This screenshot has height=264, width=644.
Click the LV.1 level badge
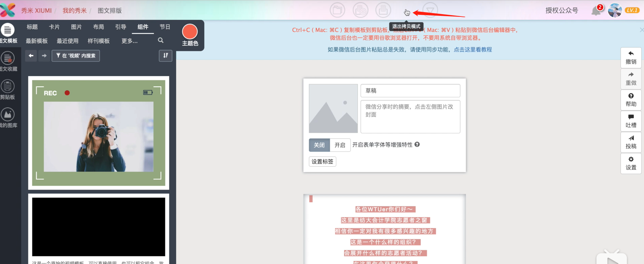point(632,10)
